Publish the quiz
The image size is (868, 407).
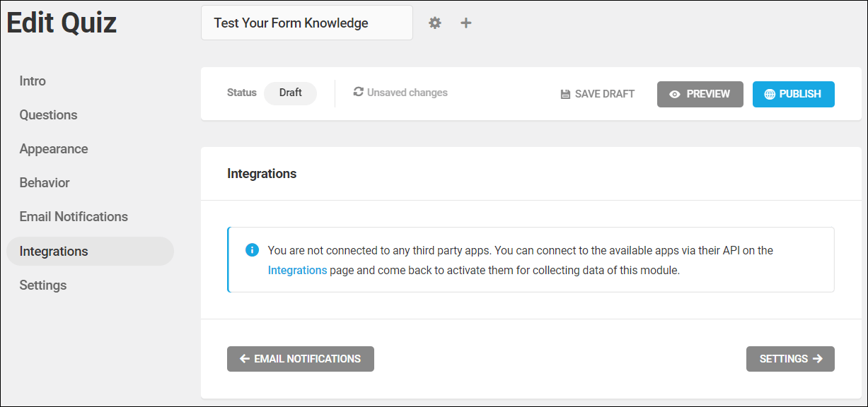794,94
